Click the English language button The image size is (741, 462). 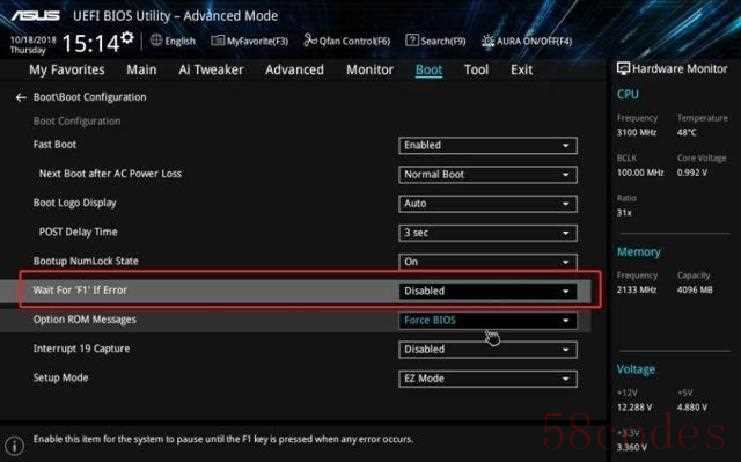(x=180, y=41)
